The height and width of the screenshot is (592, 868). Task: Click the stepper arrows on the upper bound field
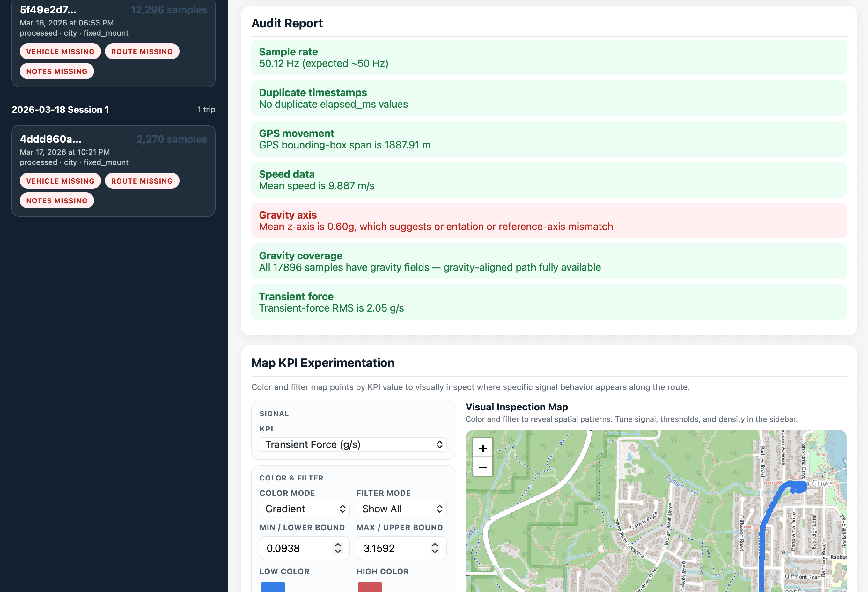pos(435,548)
